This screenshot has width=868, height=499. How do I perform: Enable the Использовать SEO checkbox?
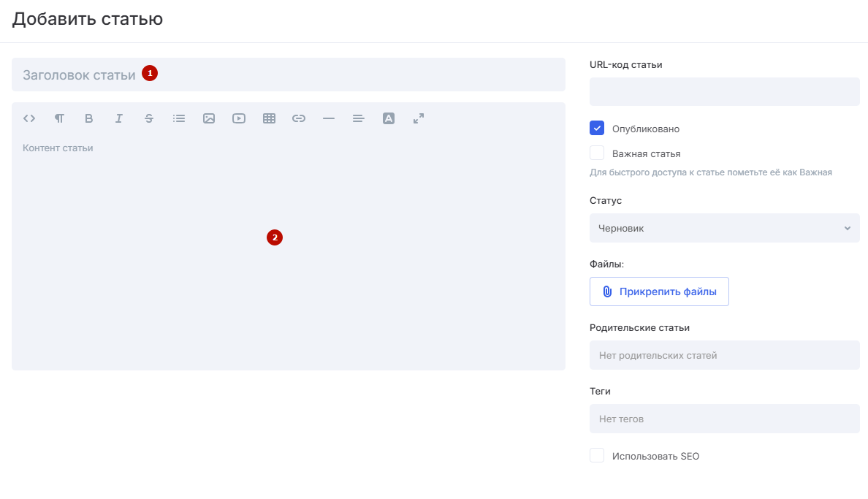[597, 456]
